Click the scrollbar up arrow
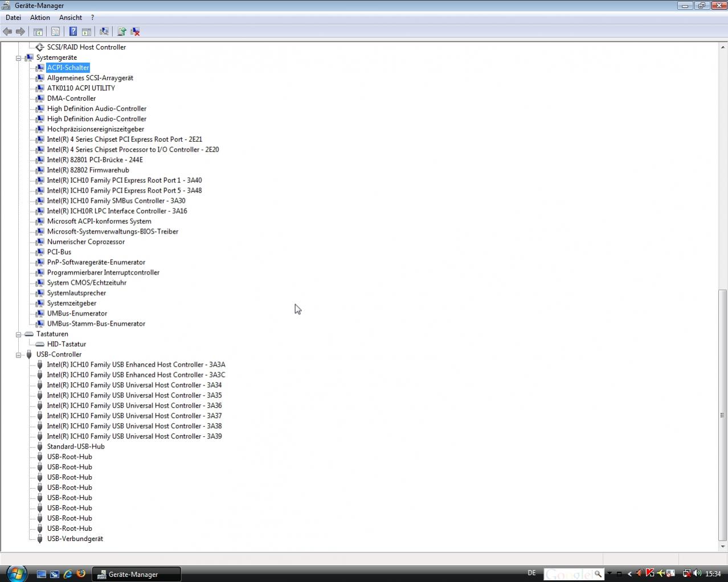This screenshot has height=582, width=728. [722, 47]
